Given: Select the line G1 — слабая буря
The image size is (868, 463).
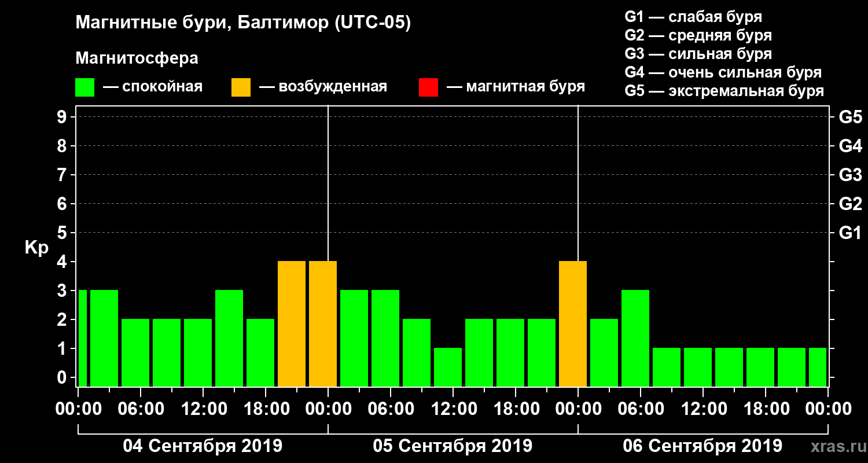Looking at the screenshot, I should 693,17.
